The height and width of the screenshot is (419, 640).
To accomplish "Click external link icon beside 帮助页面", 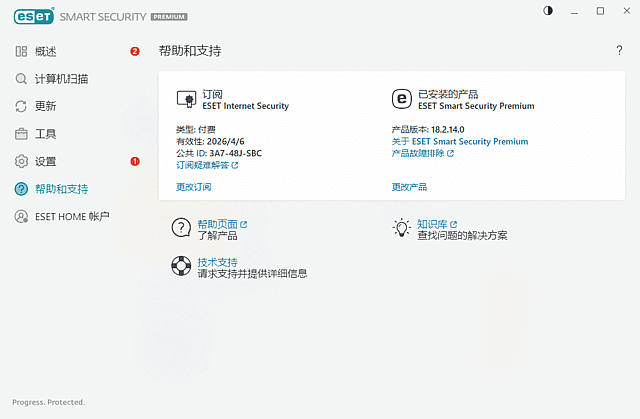I will pyautogui.click(x=244, y=224).
